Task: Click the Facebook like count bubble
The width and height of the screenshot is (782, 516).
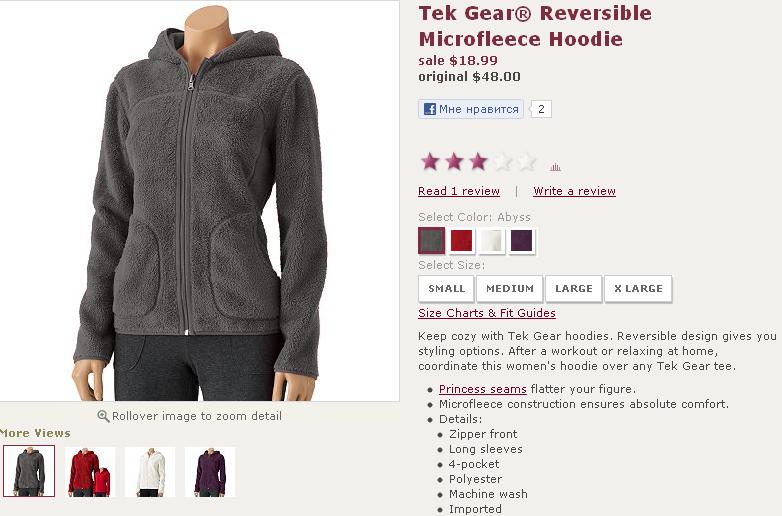Action: coord(541,109)
